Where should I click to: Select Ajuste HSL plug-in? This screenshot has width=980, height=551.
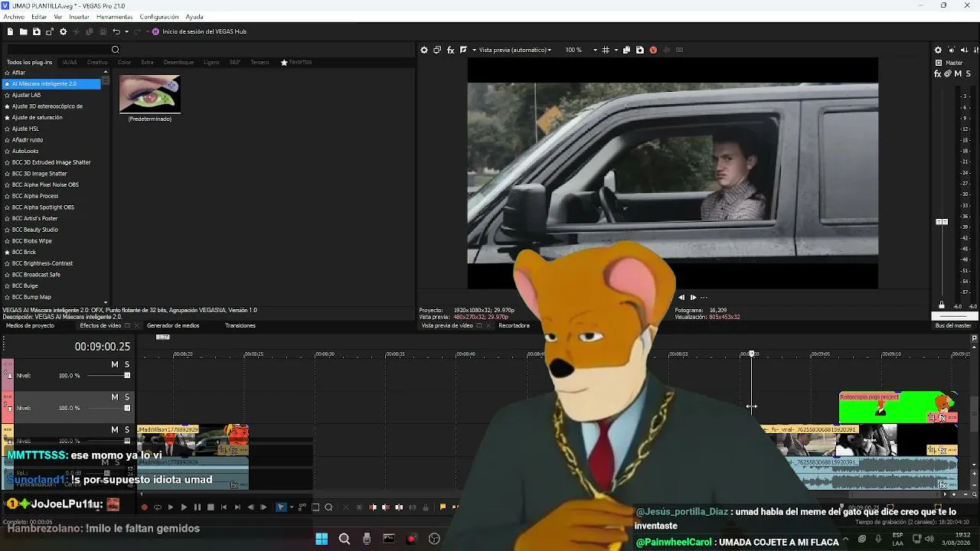[x=25, y=129]
